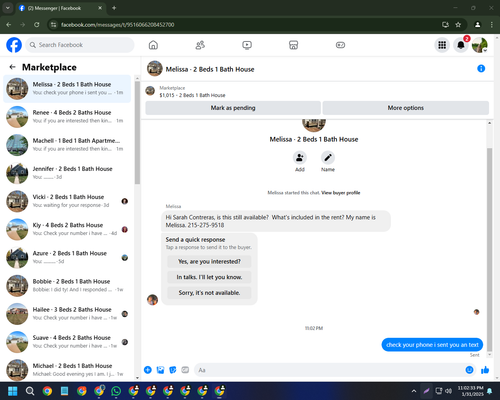Image resolution: width=500 pixels, height=400 pixels.
Task: Click the Facebook logo
Action: pyautogui.click(x=14, y=45)
